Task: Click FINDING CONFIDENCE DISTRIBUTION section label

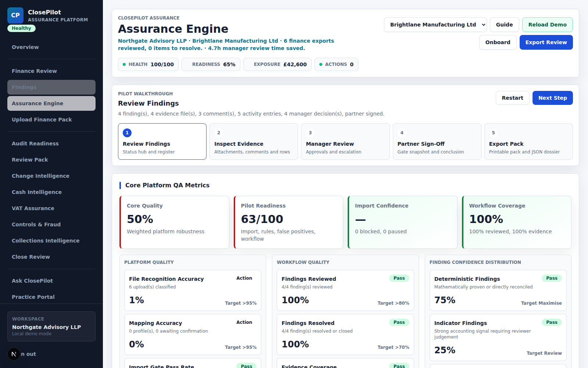Action: (x=475, y=262)
